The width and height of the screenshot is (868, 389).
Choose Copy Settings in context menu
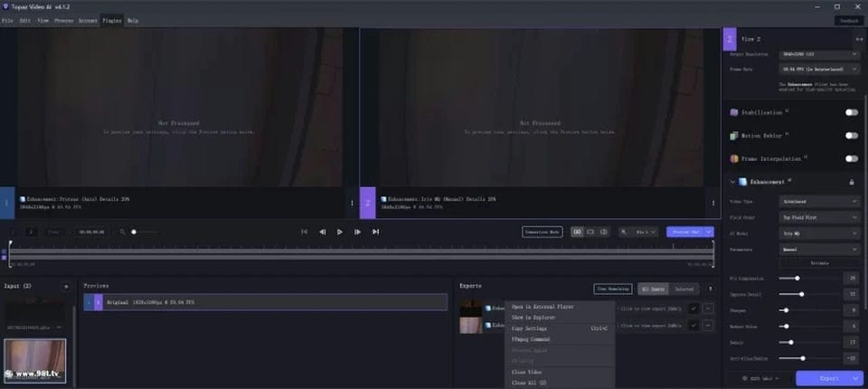pos(560,328)
